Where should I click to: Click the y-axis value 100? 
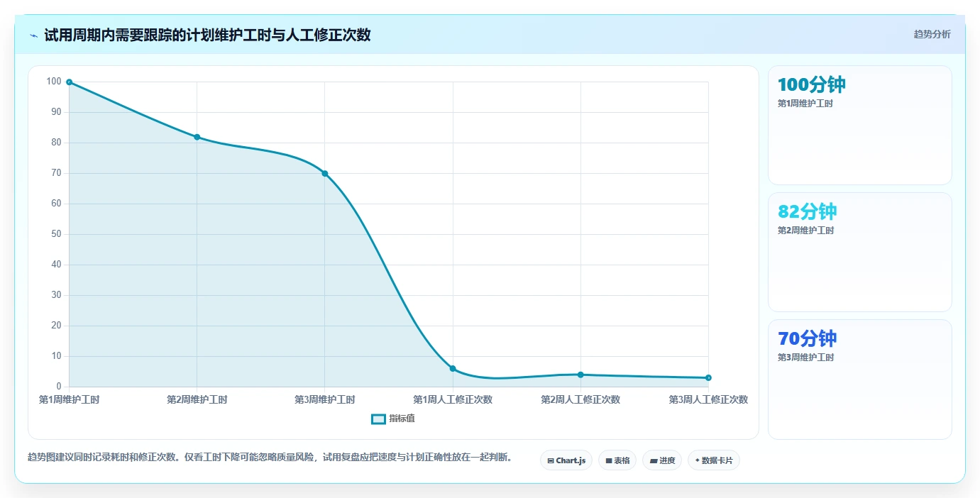tap(54, 82)
